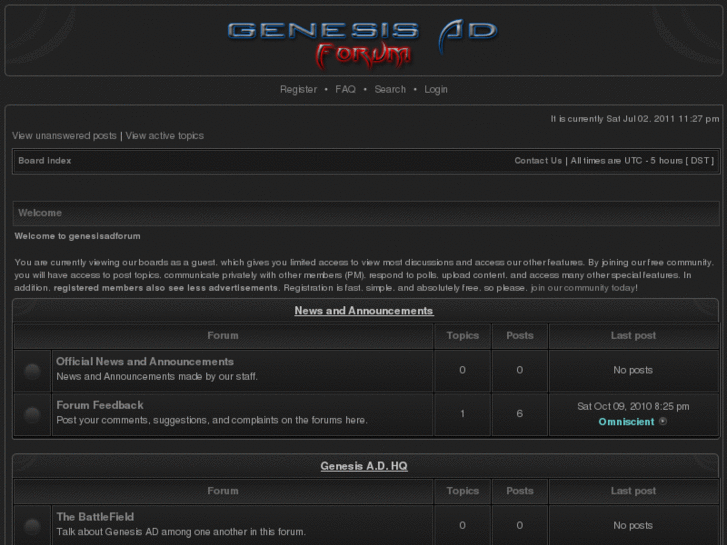The image size is (727, 545).
Task: Open the Search page
Action: [x=390, y=89]
